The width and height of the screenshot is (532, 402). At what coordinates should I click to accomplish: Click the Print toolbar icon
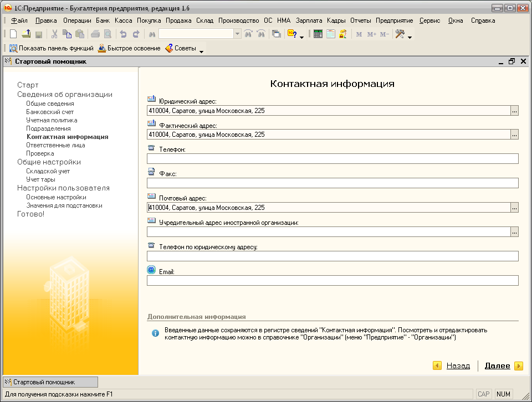coord(95,34)
